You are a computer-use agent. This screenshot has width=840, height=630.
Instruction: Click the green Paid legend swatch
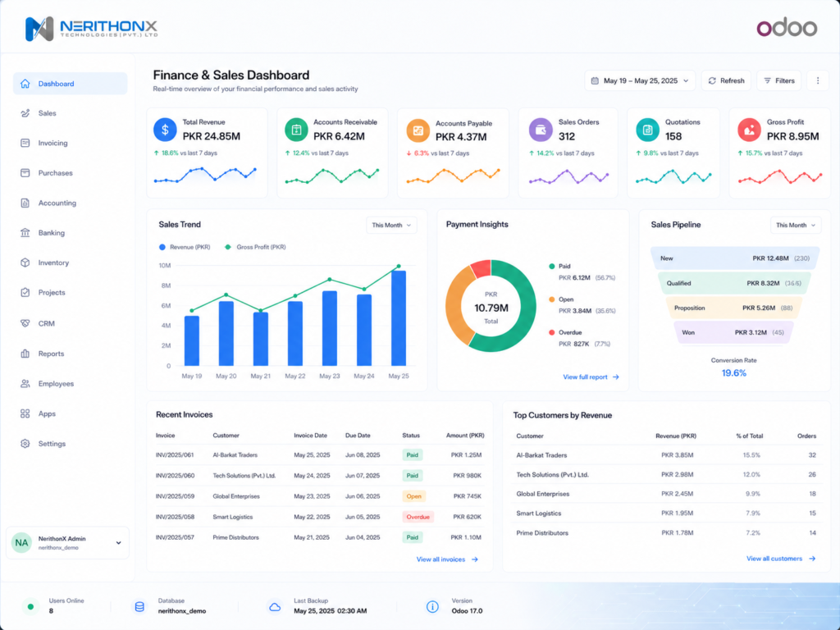click(x=552, y=267)
